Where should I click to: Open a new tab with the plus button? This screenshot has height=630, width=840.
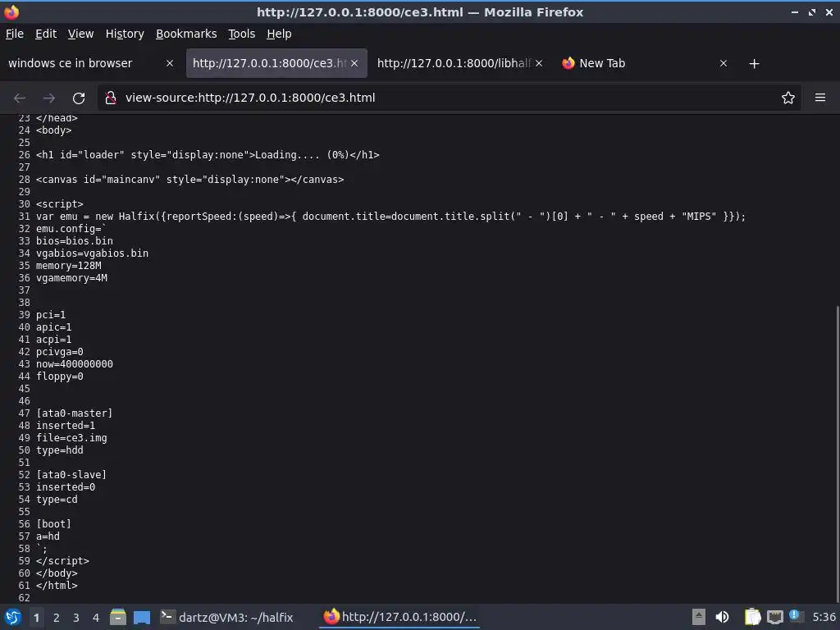coord(754,64)
